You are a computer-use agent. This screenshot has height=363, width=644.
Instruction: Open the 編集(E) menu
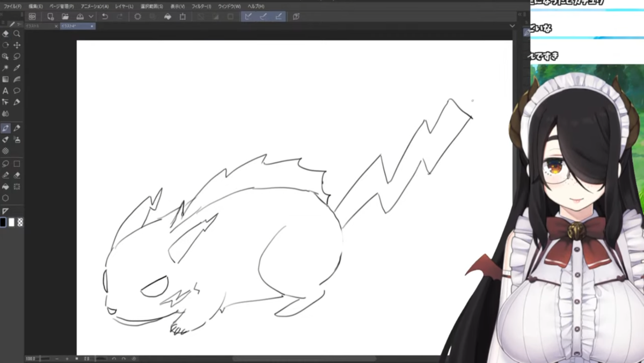pyautogui.click(x=35, y=6)
